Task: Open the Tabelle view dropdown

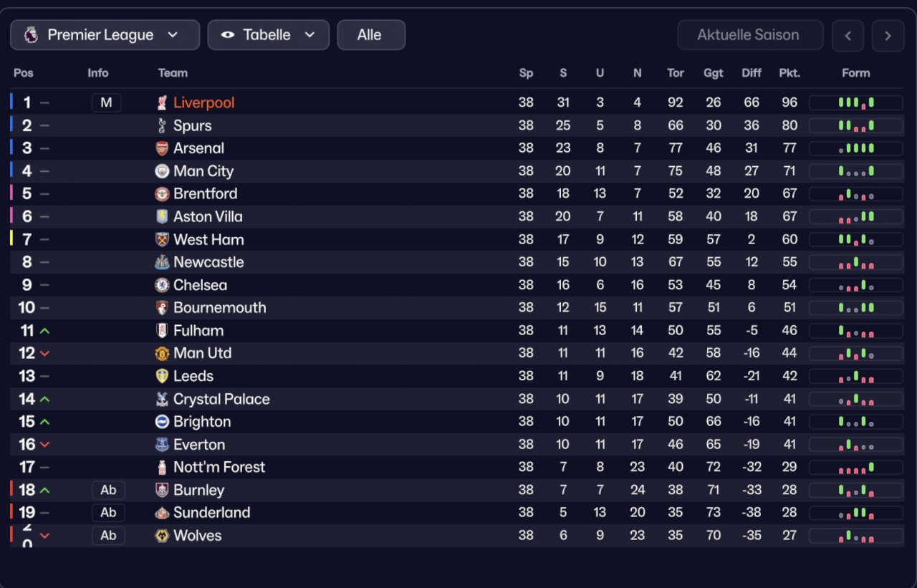Action: point(269,35)
